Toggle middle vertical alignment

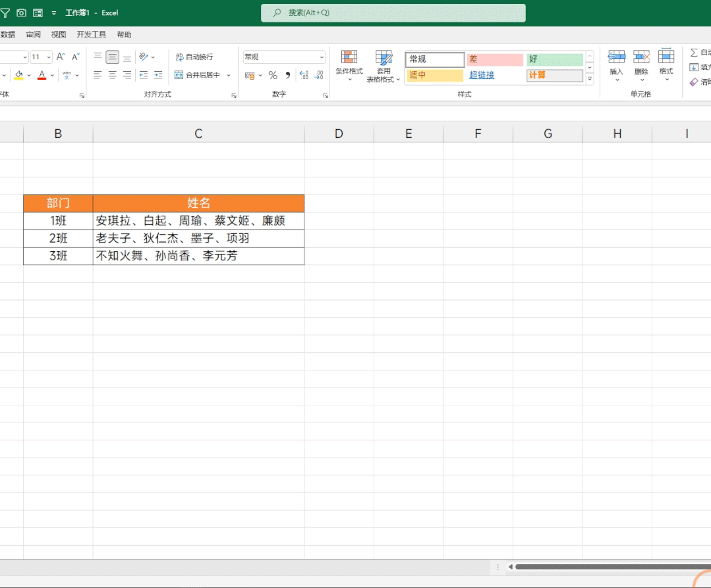(x=113, y=57)
